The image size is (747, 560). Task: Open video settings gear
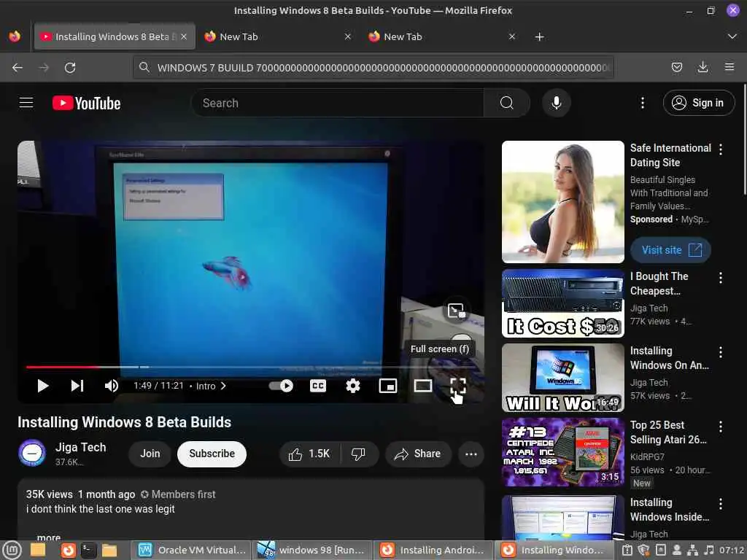point(352,386)
